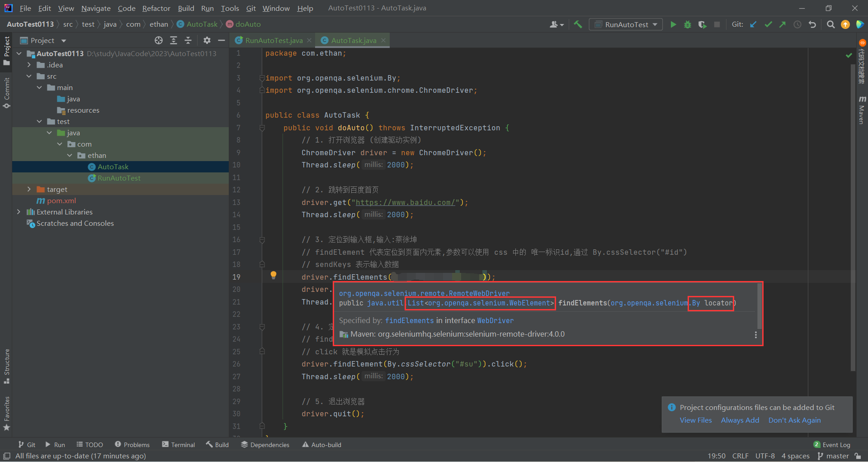Open the Terminal tool window
The width and height of the screenshot is (868, 462).
tap(179, 445)
